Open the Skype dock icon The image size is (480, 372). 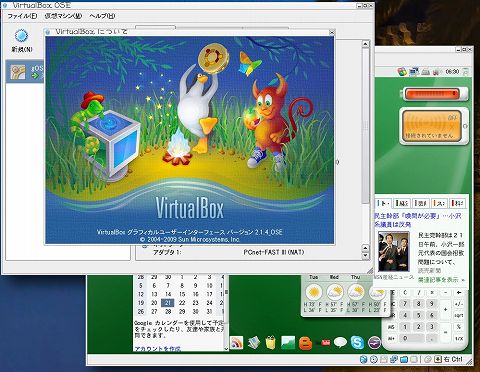(357, 343)
